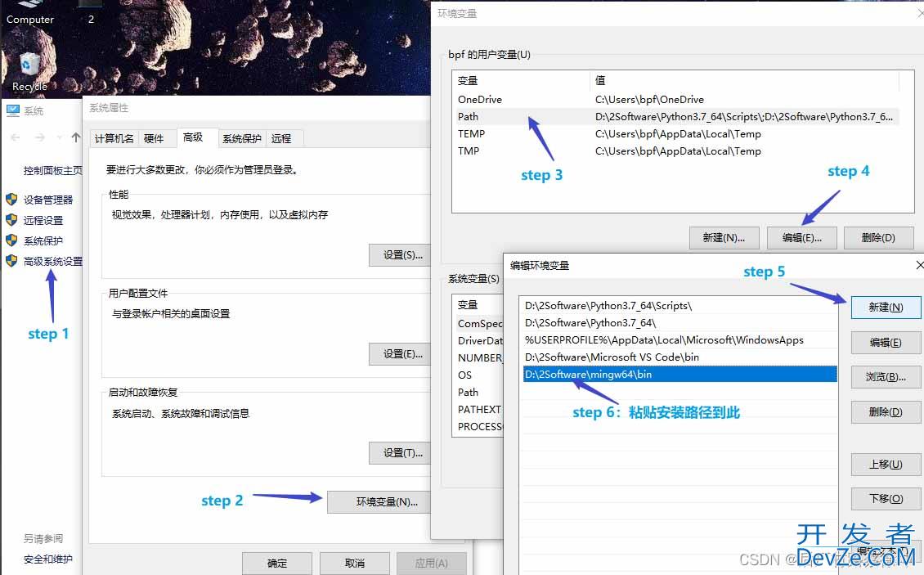Open 控制面板主页 link

coord(53,170)
